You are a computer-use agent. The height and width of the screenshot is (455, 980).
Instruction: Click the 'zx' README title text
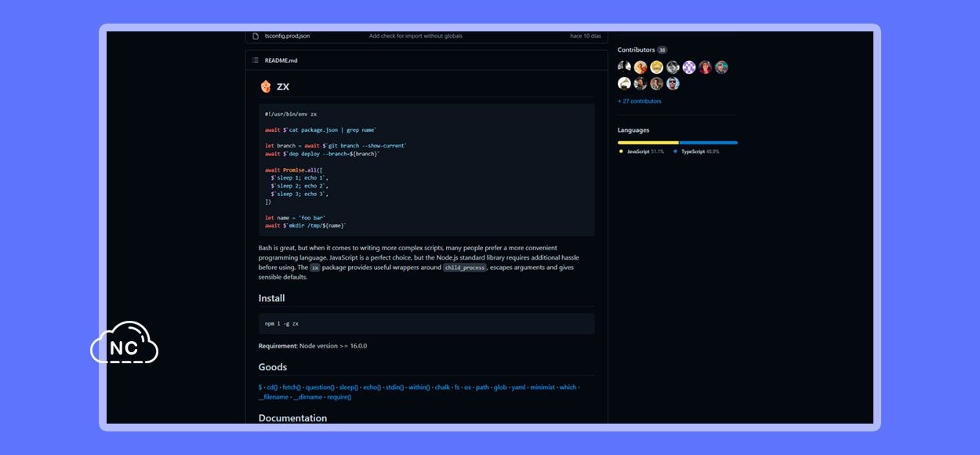[x=283, y=86]
